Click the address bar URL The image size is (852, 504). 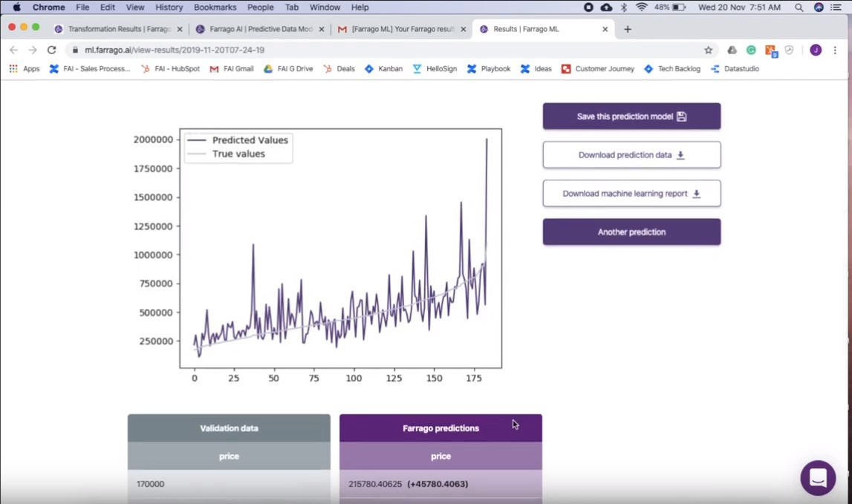(x=174, y=50)
